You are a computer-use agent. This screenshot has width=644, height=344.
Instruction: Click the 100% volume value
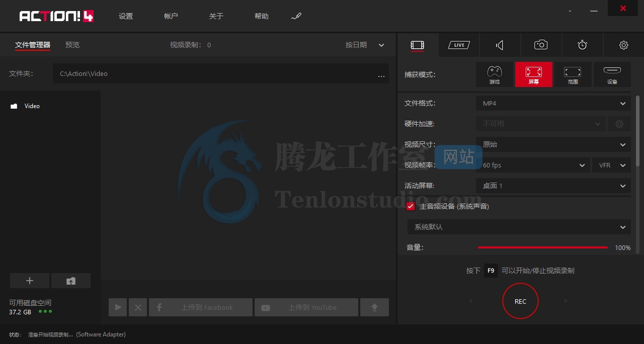pos(622,248)
